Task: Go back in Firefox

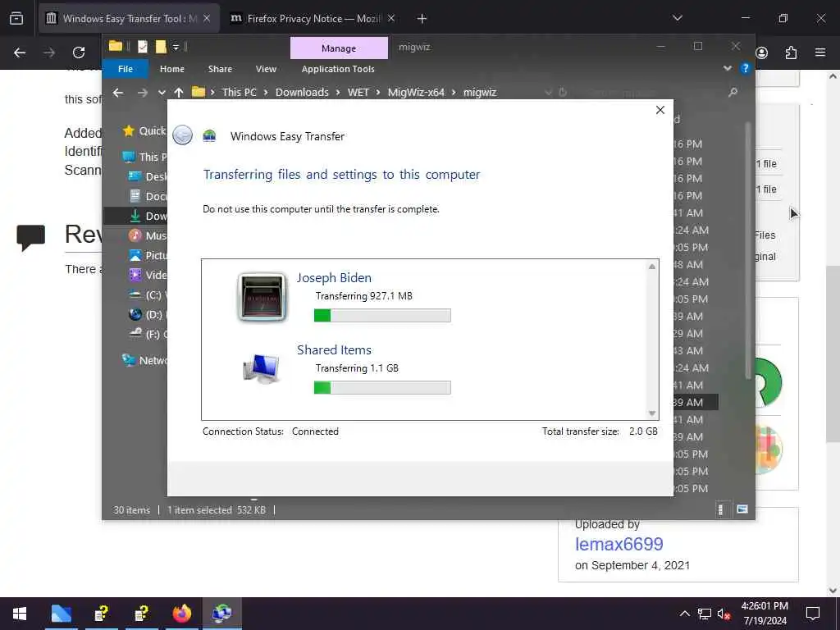Action: click(20, 52)
